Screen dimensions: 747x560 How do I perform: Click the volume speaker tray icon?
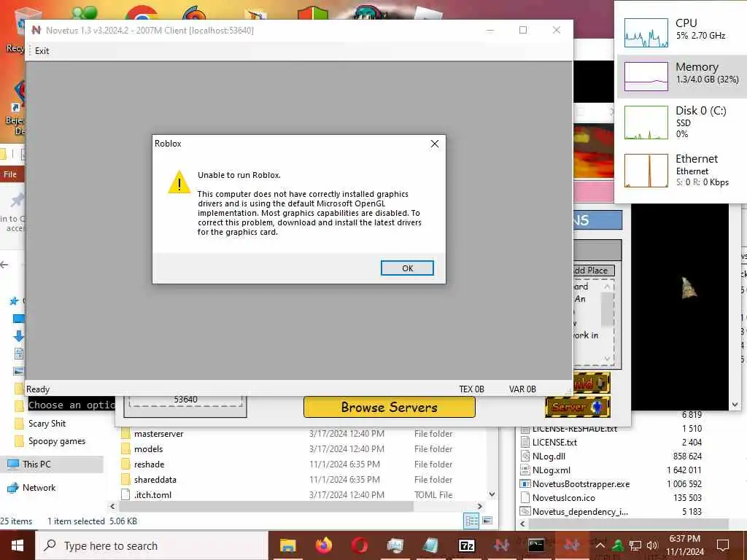651,545
